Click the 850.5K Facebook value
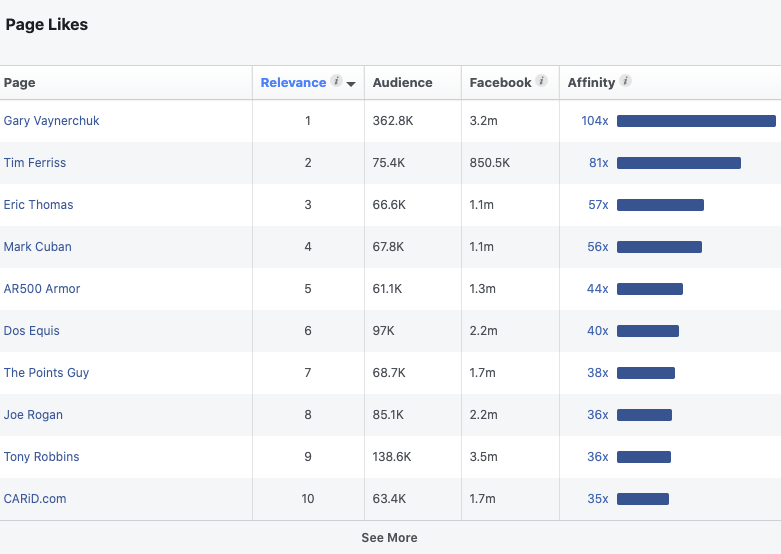The width and height of the screenshot is (781, 554). (490, 163)
